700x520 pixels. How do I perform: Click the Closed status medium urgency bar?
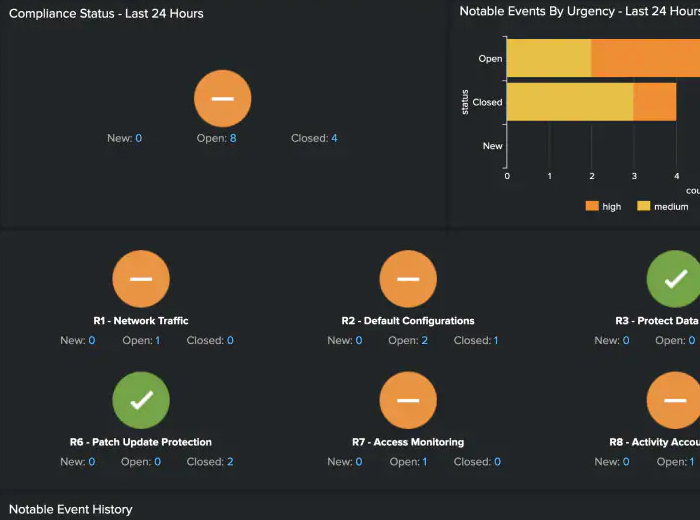pos(570,102)
